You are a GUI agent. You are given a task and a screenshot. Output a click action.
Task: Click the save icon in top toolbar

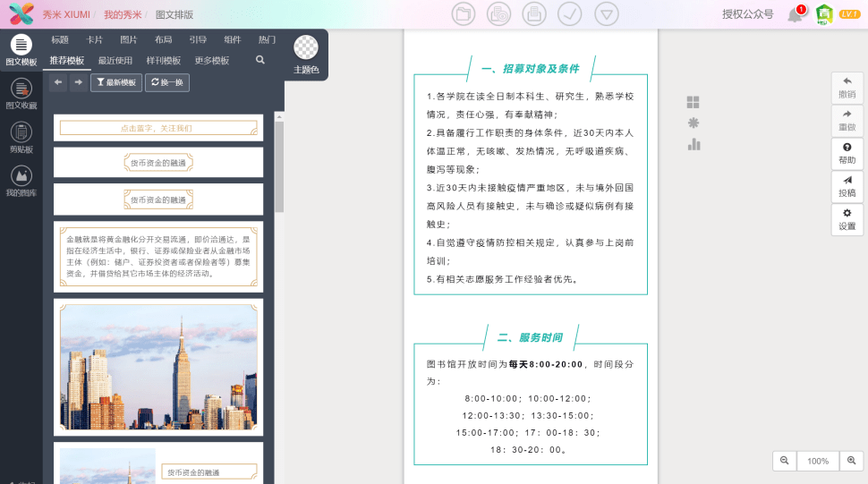pyautogui.click(x=534, y=13)
